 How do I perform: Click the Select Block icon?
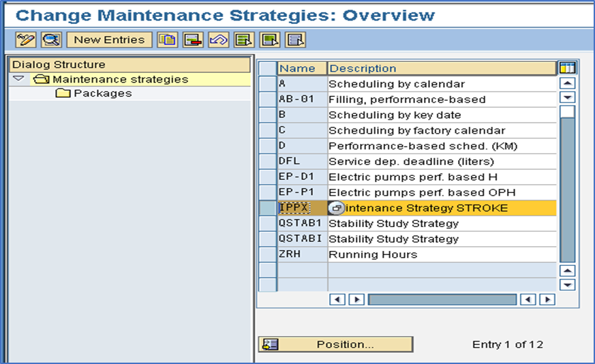(270, 40)
